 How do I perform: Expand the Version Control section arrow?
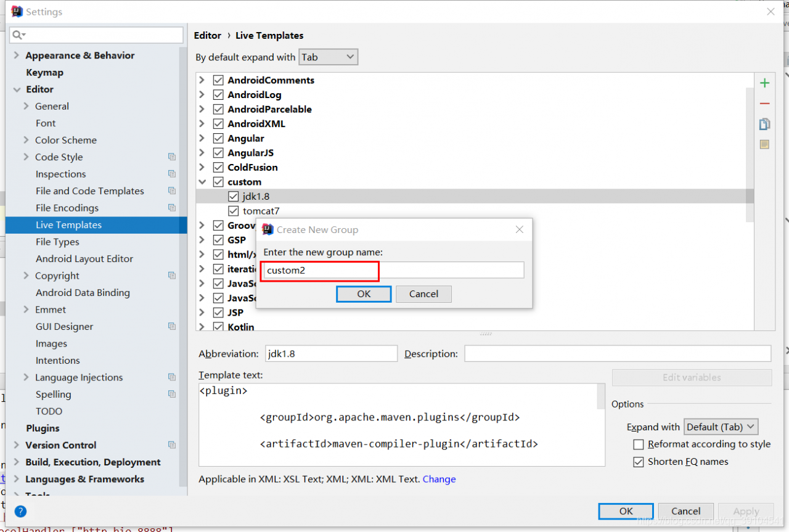point(17,445)
